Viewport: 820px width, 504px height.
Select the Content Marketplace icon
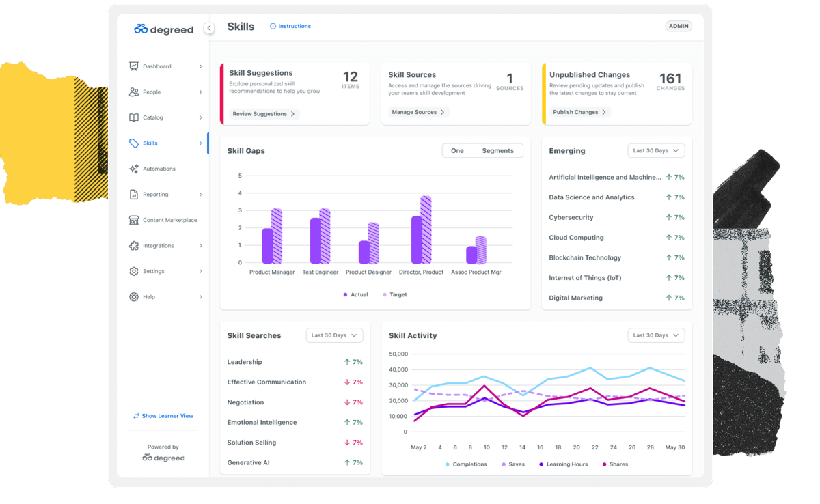click(x=133, y=220)
